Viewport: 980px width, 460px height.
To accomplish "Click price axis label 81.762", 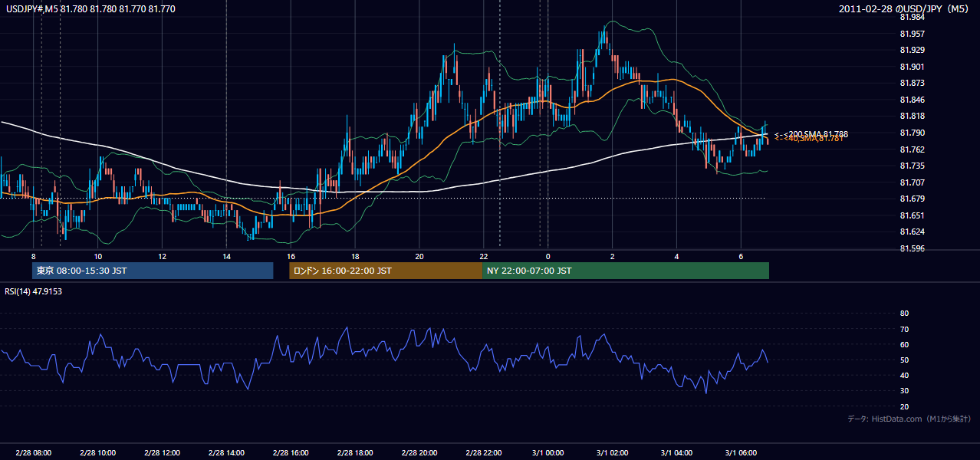I will pos(912,149).
